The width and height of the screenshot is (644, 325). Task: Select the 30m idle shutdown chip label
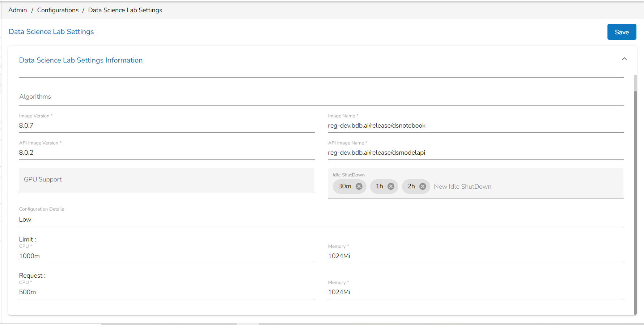pyautogui.click(x=345, y=186)
